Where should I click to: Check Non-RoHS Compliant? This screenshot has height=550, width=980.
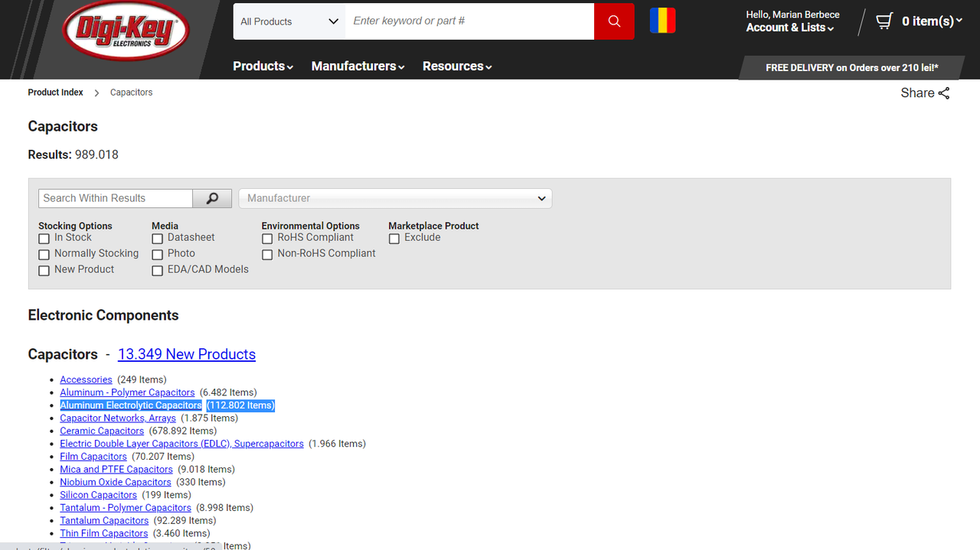pos(267,255)
